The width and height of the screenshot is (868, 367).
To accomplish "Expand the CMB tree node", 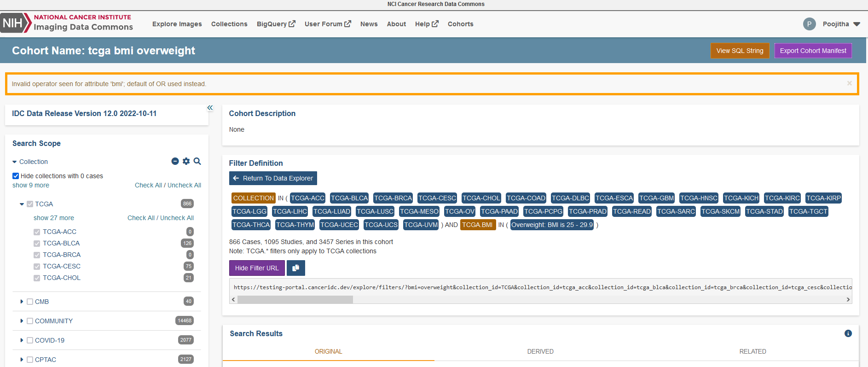I will tap(22, 302).
